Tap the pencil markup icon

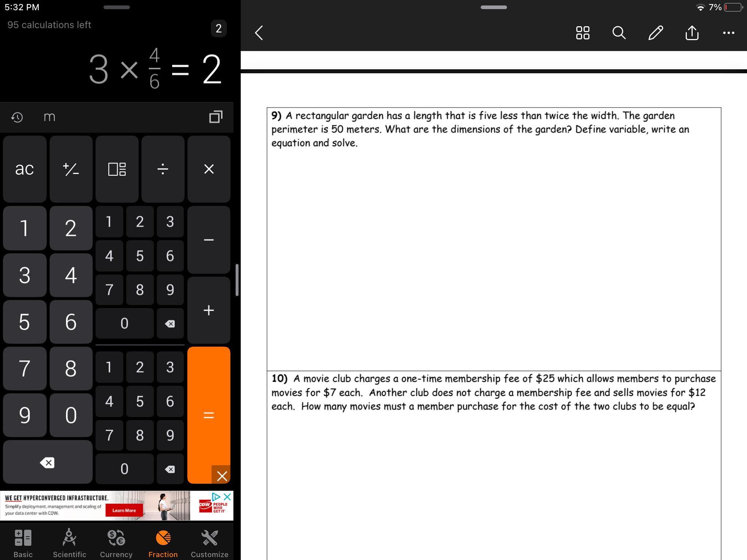tap(655, 33)
